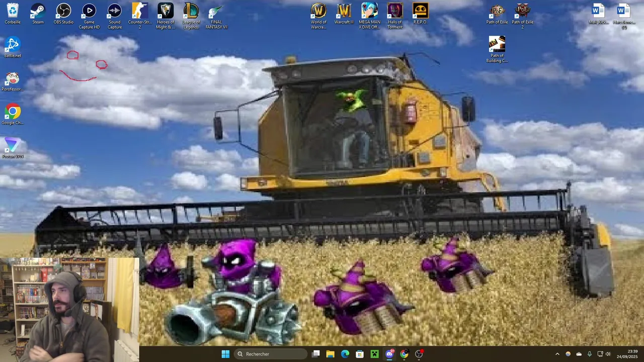The height and width of the screenshot is (362, 644).
Task: Open Microsoft Store from the taskbar
Action: [x=360, y=354]
